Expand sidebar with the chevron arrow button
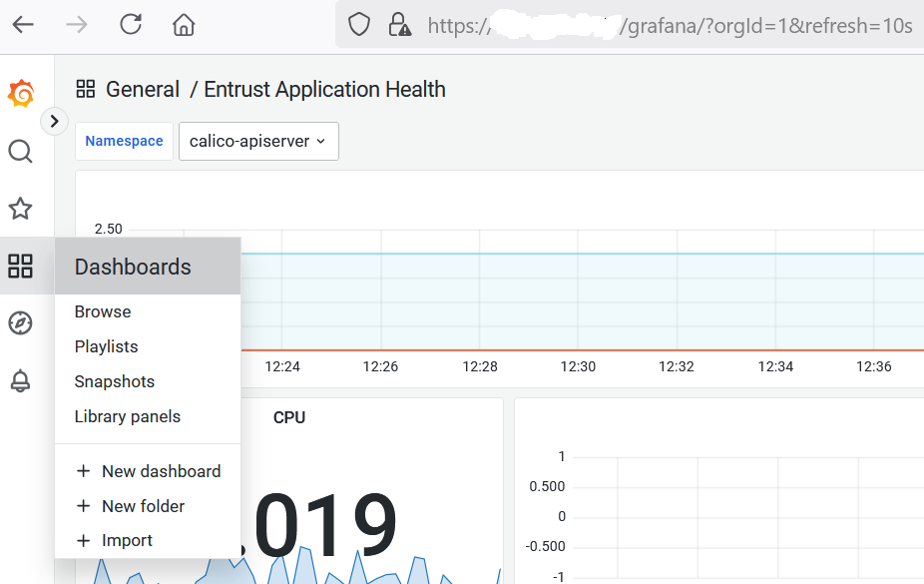Image resolution: width=924 pixels, height=584 pixels. 54,122
